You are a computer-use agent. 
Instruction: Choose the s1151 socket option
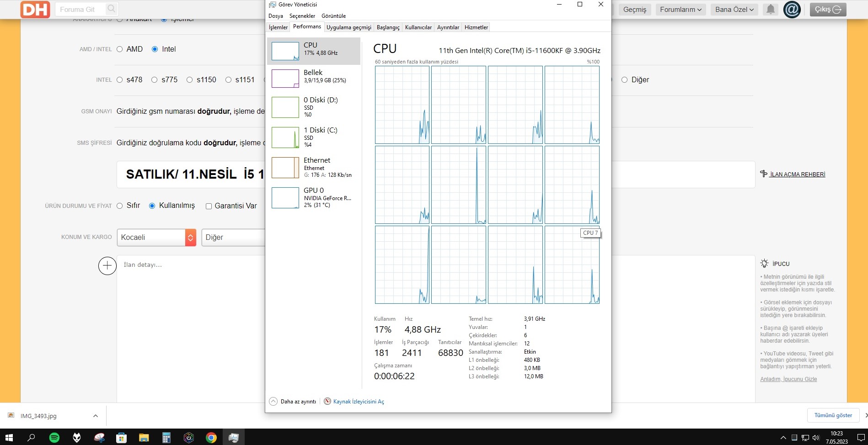[228, 79]
